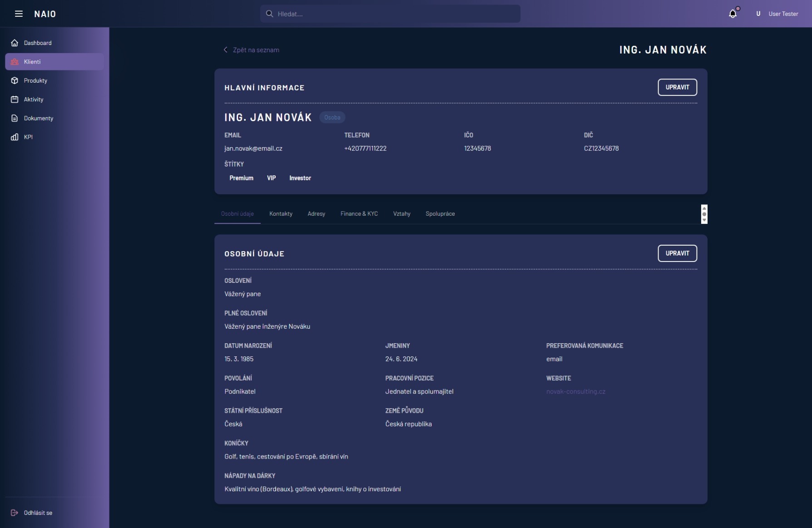Open the novak-consulting.cz website link
Image resolution: width=812 pixels, height=528 pixels.
coord(575,391)
